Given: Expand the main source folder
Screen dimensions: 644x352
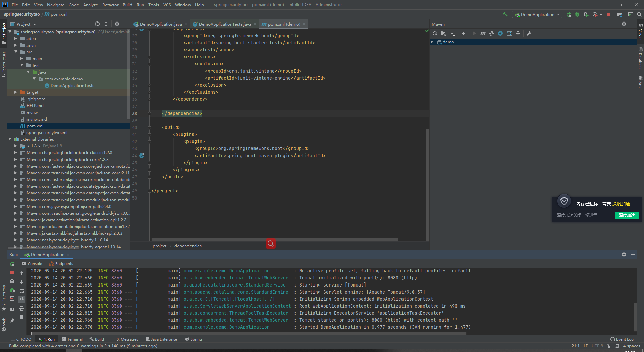Looking at the screenshot, I should [21, 59].
